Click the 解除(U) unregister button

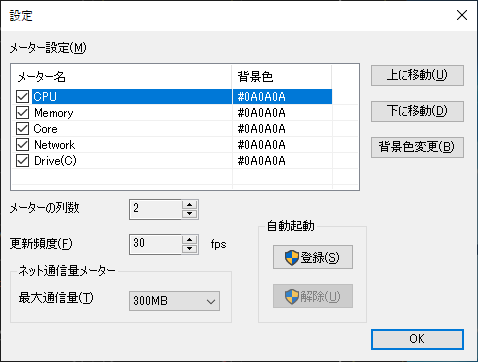click(x=313, y=296)
